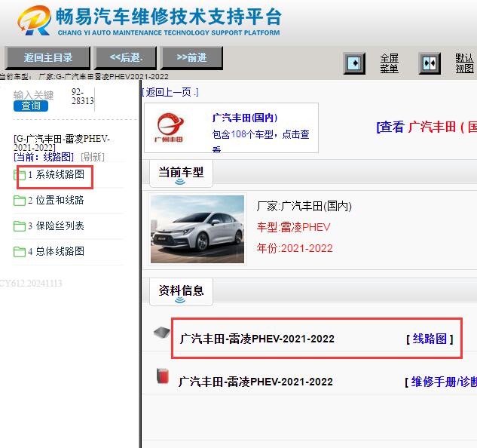Click the 雷凌PHEV car photo thumbnail
This screenshot has width=477, height=448.
pyautogui.click(x=197, y=229)
